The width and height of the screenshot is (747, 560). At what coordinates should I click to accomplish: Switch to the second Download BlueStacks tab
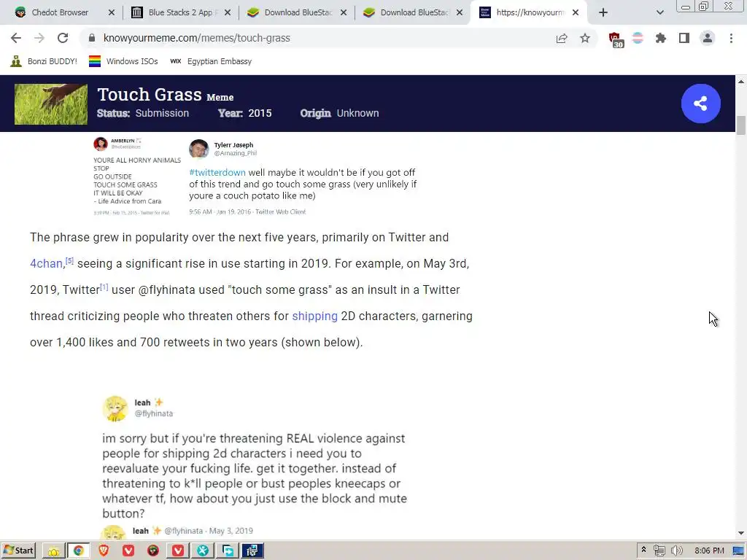pos(414,12)
